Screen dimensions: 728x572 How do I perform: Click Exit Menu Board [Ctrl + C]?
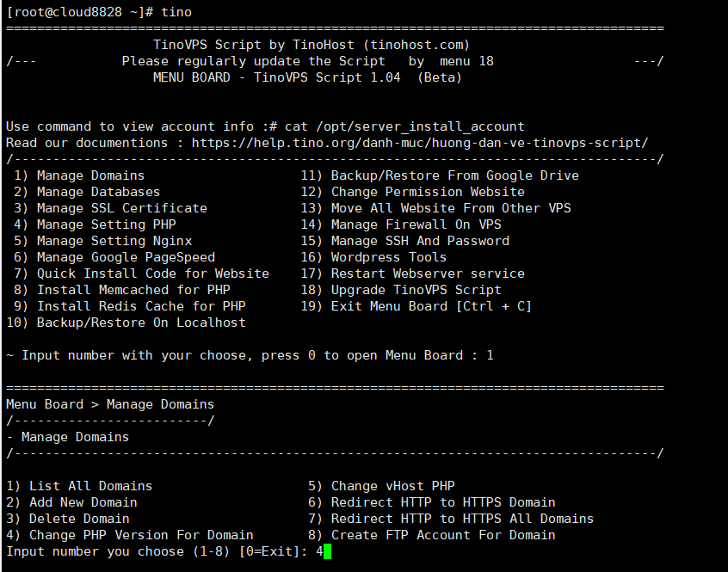416,306
